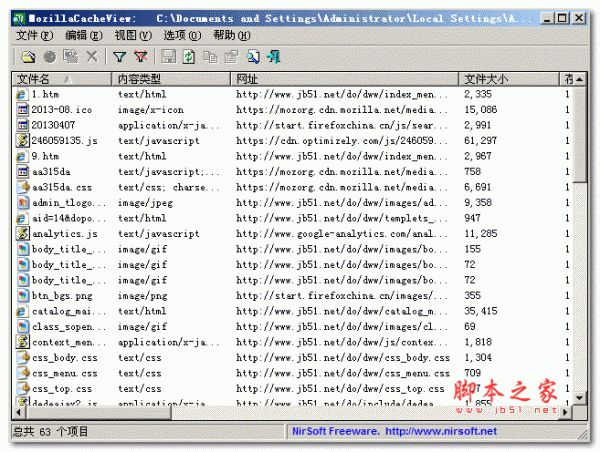Sort by the 内容类型 column header

pos(171,79)
